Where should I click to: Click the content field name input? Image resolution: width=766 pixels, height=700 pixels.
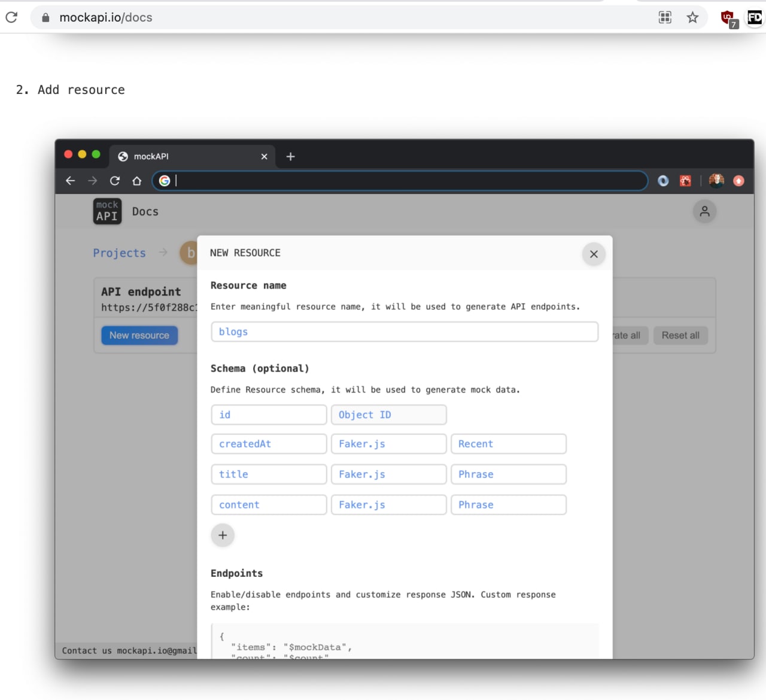point(269,505)
